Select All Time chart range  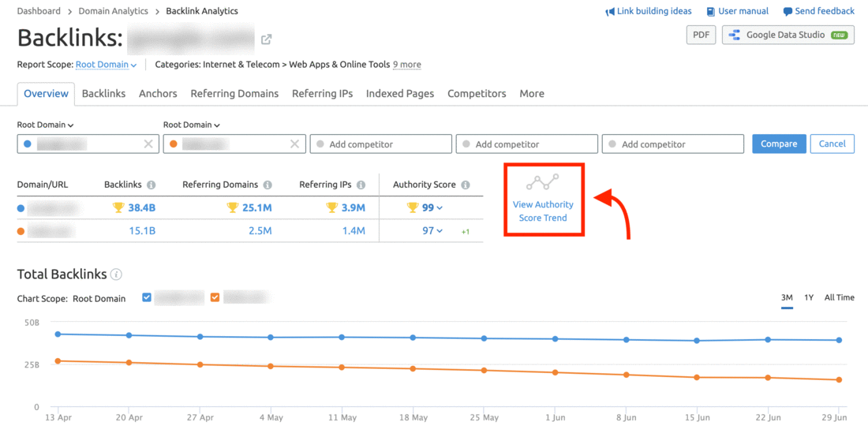tap(840, 297)
